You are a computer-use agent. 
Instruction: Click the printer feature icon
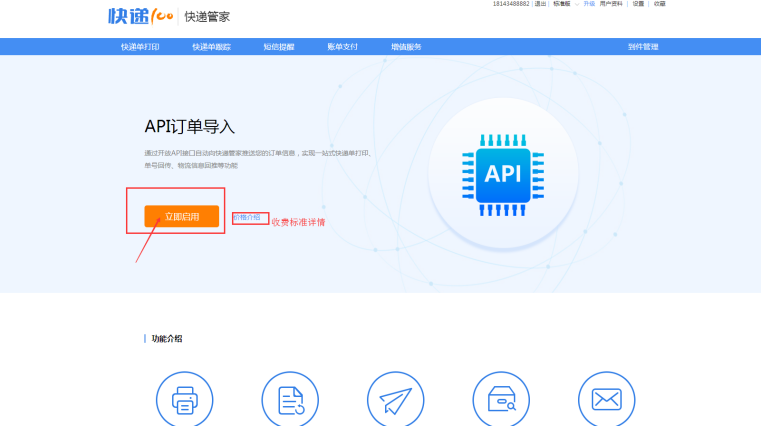pyautogui.click(x=185, y=400)
